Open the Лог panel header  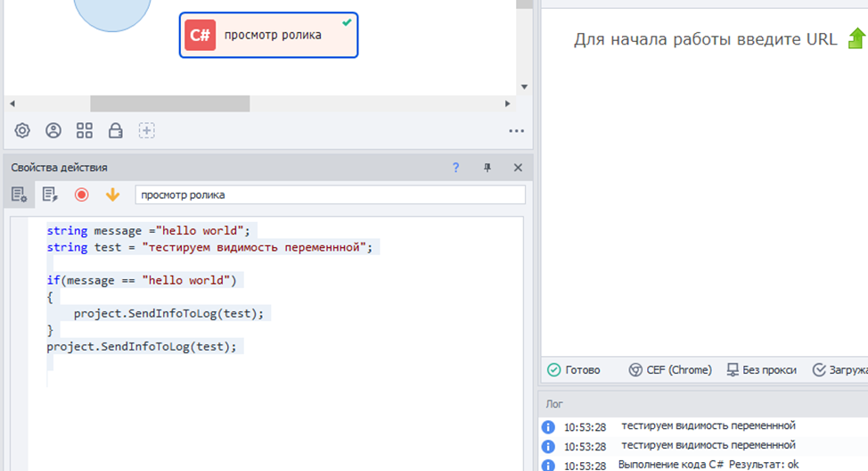click(703, 404)
